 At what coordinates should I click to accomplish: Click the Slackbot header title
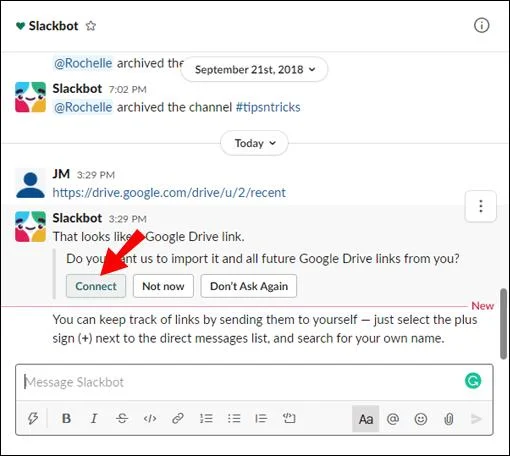pos(53,26)
